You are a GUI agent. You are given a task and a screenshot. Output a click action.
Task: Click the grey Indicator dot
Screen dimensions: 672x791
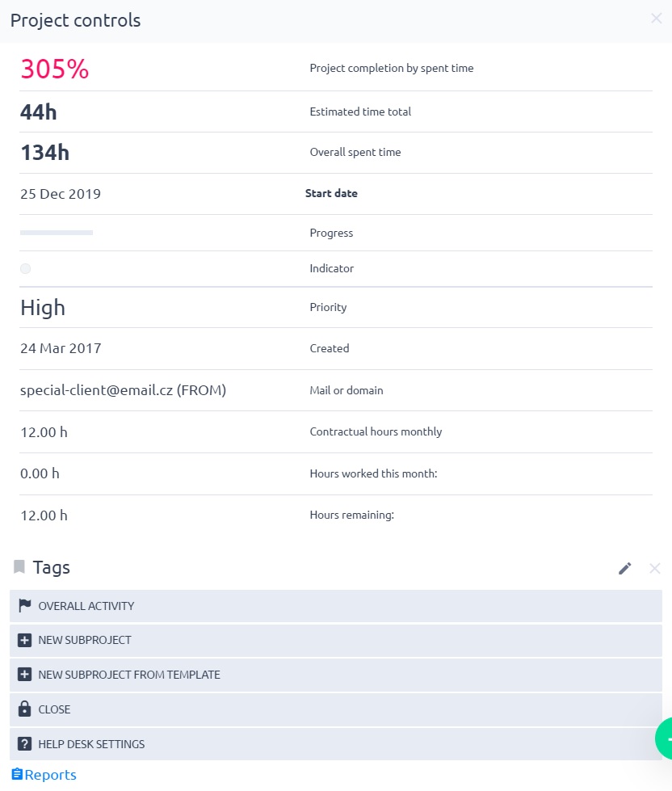click(26, 268)
